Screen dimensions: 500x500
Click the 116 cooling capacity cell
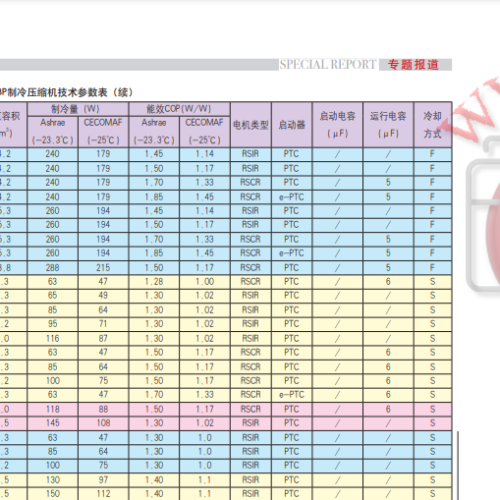click(x=53, y=339)
